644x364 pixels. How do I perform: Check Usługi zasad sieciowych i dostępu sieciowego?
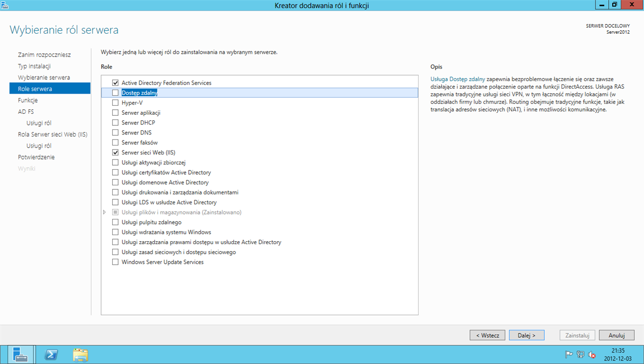[115, 252]
